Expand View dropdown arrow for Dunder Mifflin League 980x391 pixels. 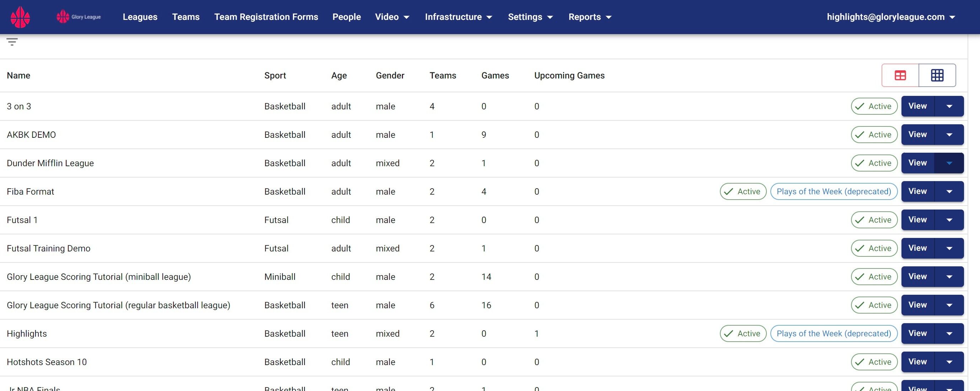tap(949, 163)
